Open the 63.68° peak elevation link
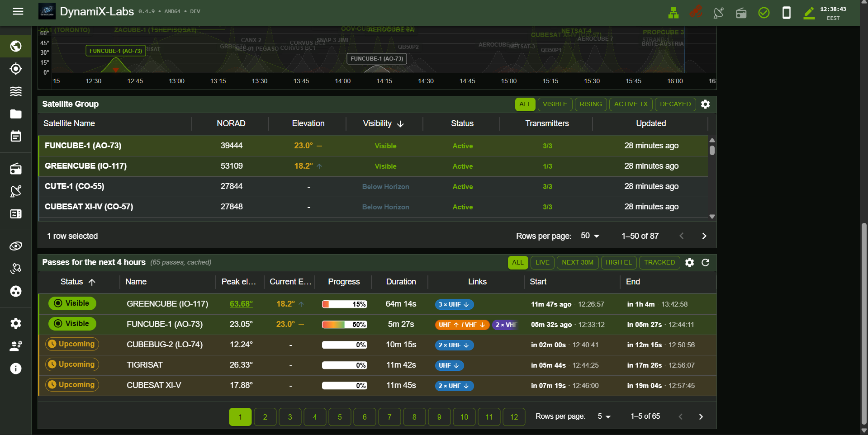Viewport: 868px width, 435px height. 241,304
